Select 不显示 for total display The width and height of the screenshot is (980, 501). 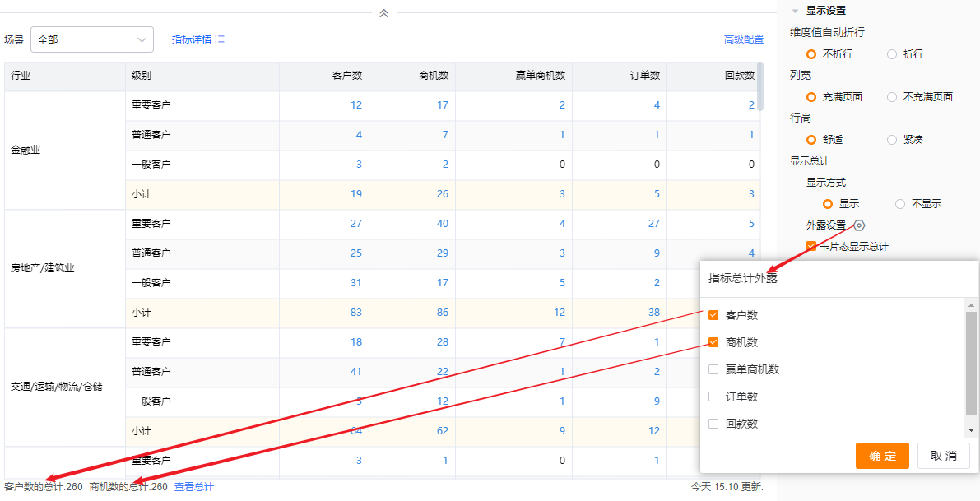900,204
